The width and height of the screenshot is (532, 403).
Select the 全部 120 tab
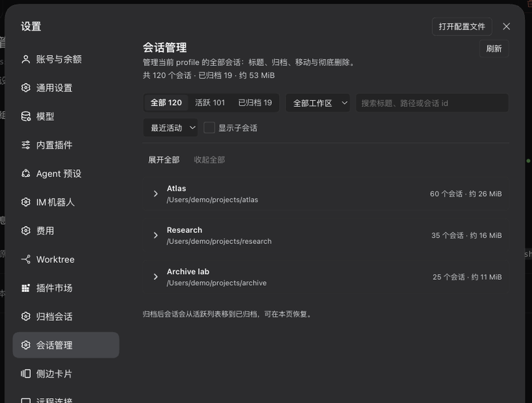[166, 102]
